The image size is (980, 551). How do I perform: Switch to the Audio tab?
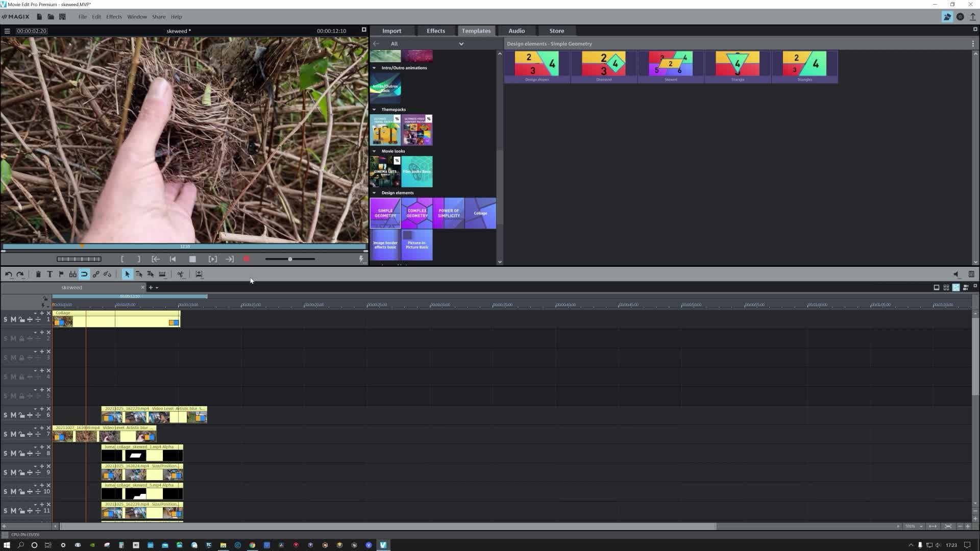(517, 31)
